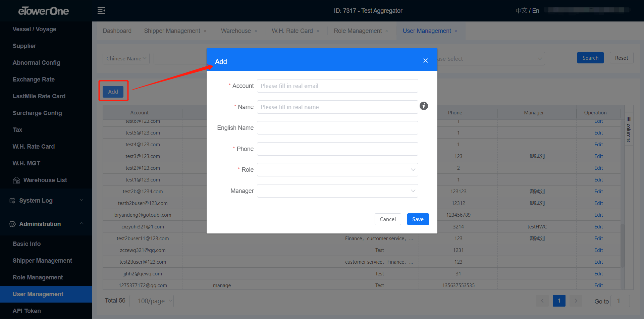Click the Manager column header
This screenshot has height=319, width=644.
(x=534, y=113)
